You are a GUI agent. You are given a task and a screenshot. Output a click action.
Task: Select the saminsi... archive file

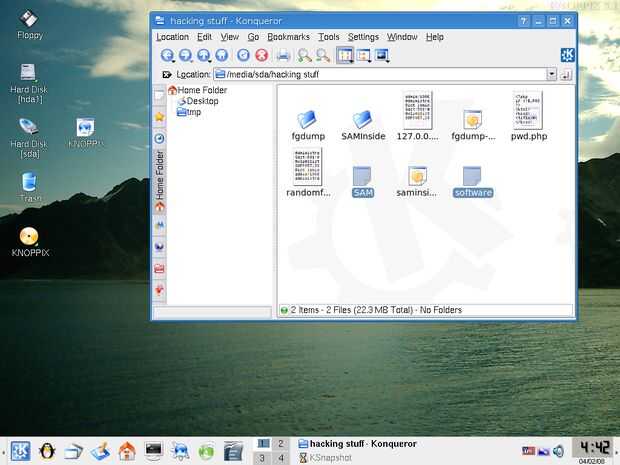click(417, 182)
